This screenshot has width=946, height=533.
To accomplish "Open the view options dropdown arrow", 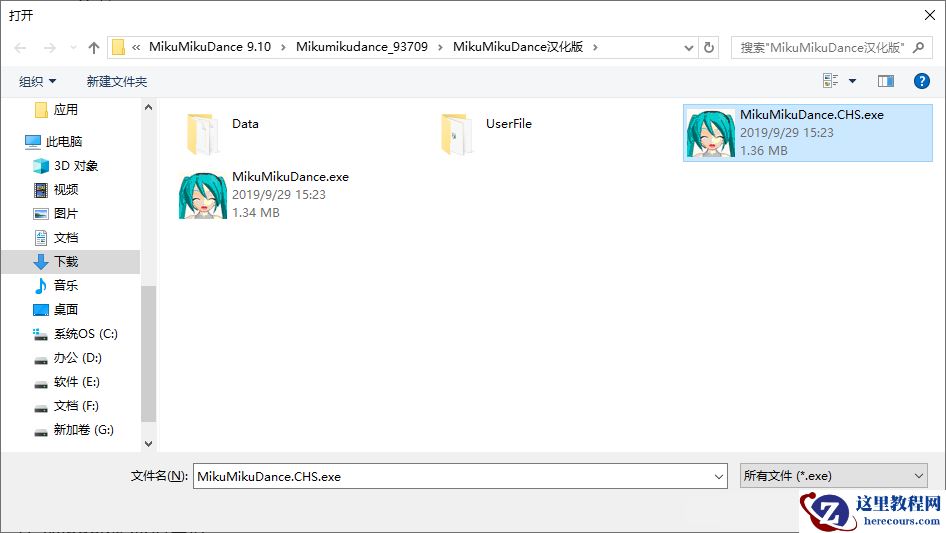I will (x=852, y=81).
